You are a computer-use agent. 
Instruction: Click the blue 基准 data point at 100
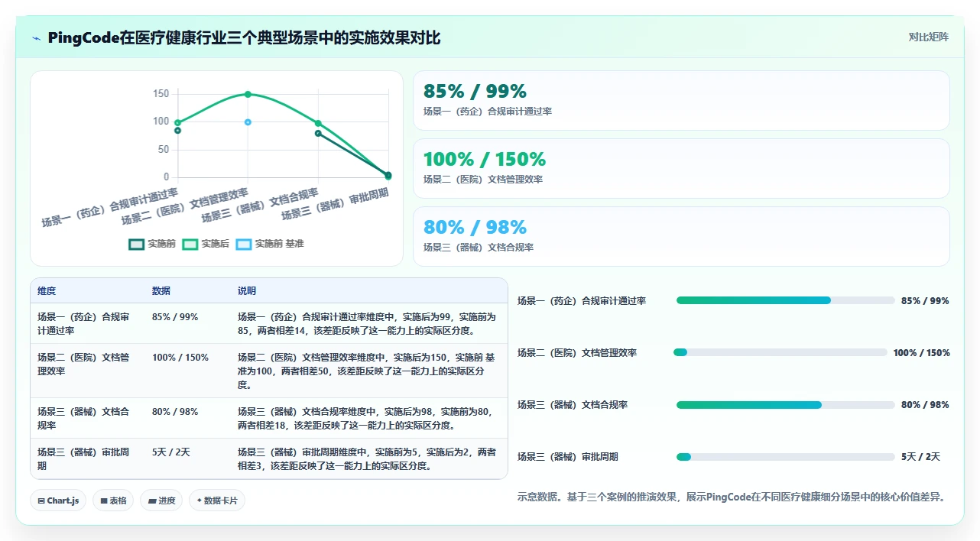point(248,122)
